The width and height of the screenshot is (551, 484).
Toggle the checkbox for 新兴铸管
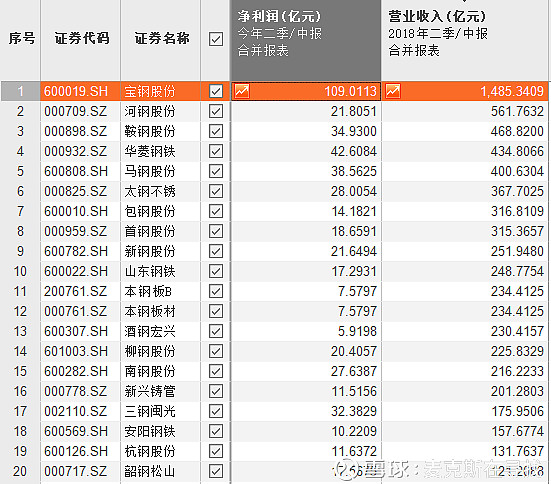[216, 391]
